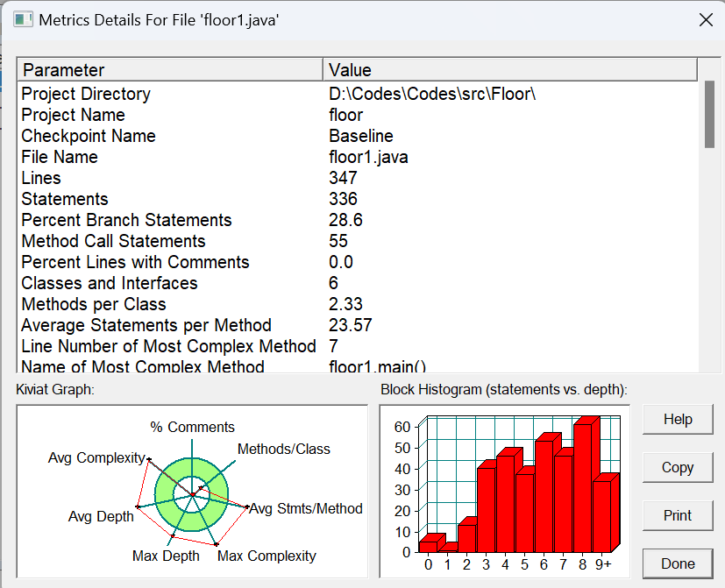Copy metrics with the Copy button
This screenshot has height=588, width=725.
(x=678, y=467)
